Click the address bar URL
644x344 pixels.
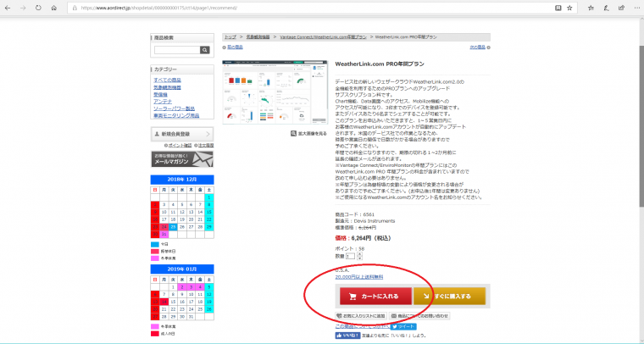159,8
